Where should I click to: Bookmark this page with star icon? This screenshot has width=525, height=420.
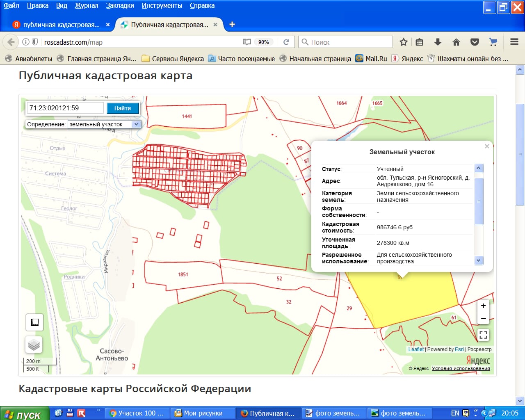tap(404, 42)
